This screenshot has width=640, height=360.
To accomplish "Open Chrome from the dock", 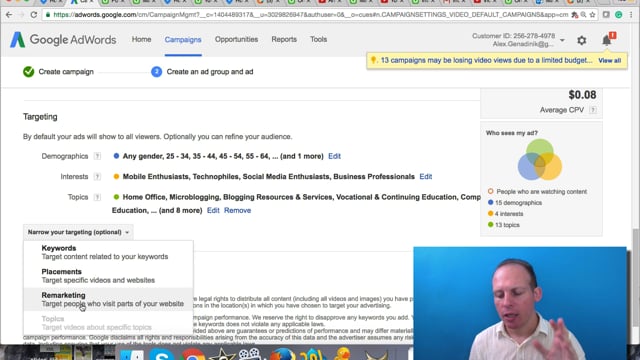I will (x=193, y=354).
